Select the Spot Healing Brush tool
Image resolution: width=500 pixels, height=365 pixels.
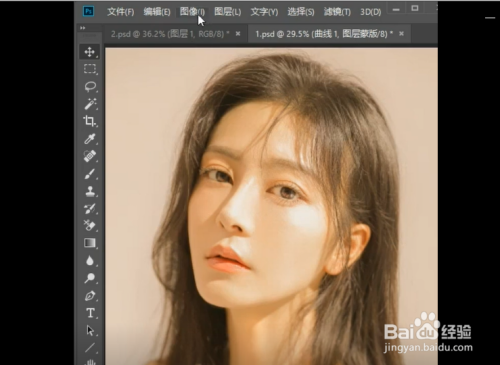(x=89, y=156)
